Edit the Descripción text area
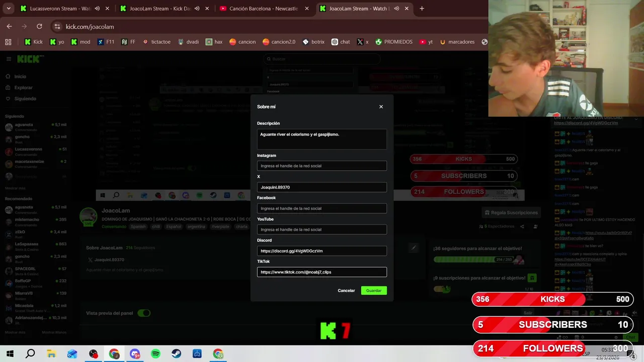 coord(322,139)
